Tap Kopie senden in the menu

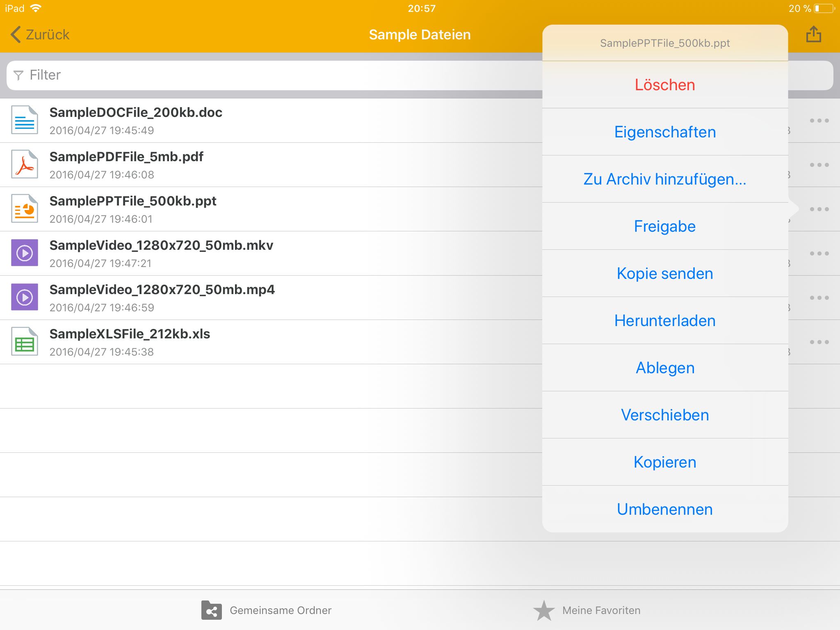tap(665, 274)
